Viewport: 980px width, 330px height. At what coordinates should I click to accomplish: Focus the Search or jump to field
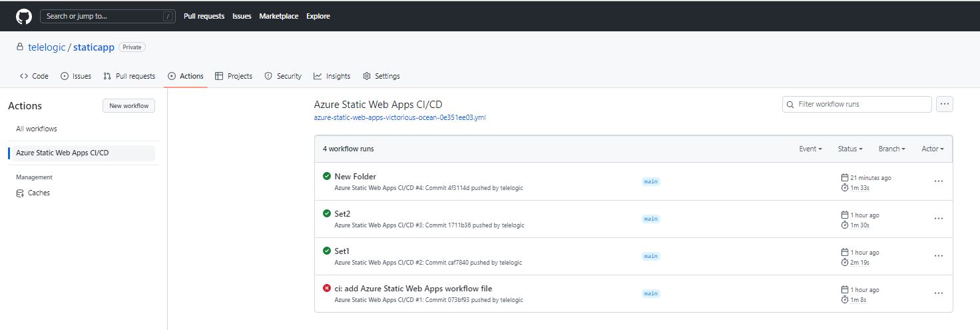click(108, 16)
